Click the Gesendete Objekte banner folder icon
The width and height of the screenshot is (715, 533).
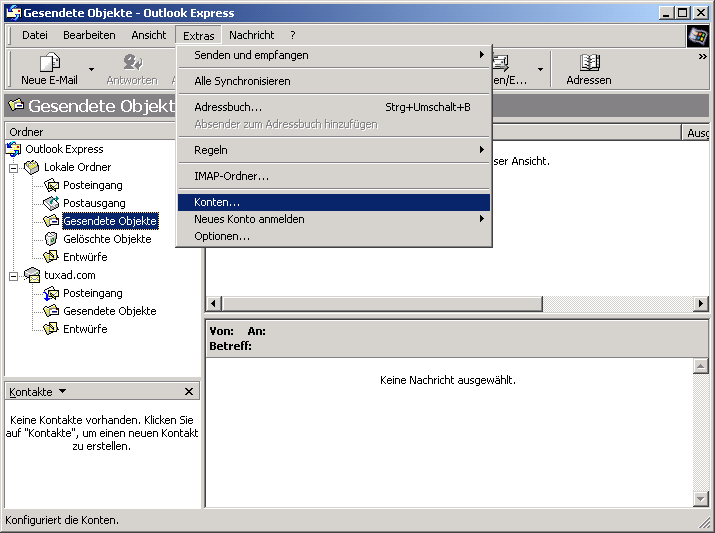click(x=16, y=105)
